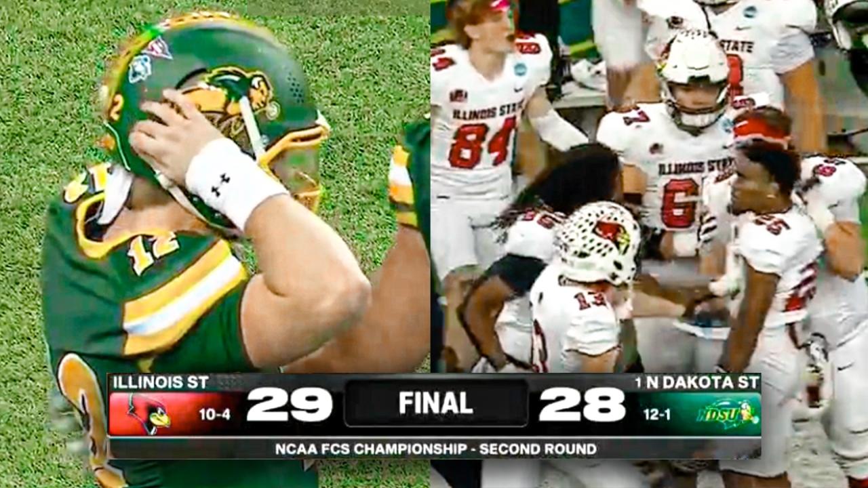Screen dimensions: 868x488
Task: Click the FINAL status label
Action: click(435, 403)
